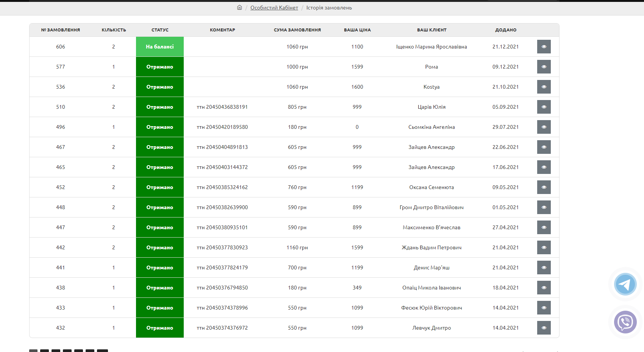Click the СТАТУС column header

(160, 30)
